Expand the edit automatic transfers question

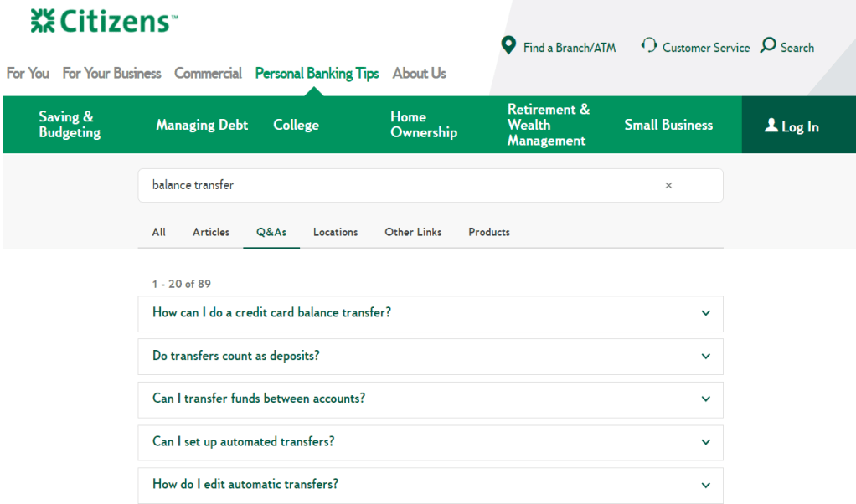coord(705,485)
